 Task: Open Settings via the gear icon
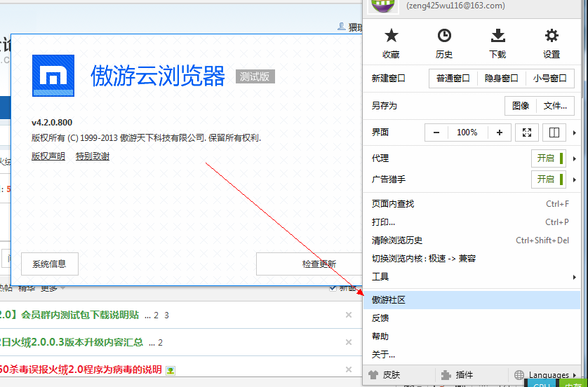552,36
